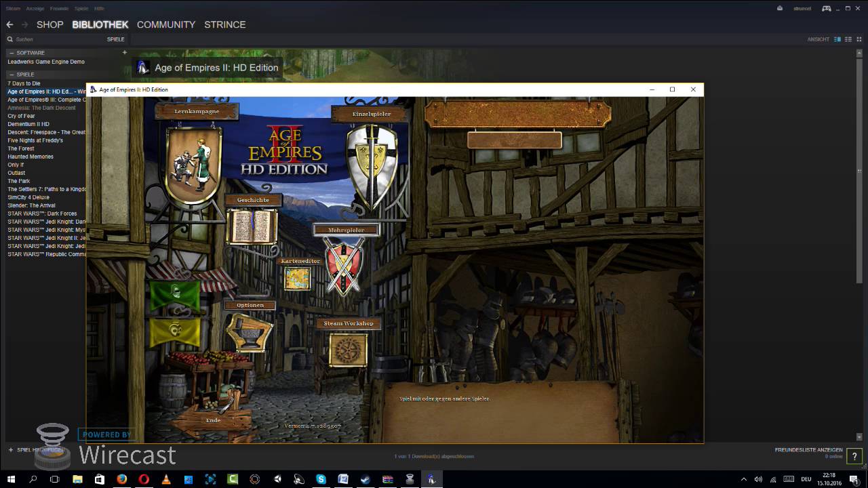Collapse the SPIELE category in the library

(x=12, y=75)
